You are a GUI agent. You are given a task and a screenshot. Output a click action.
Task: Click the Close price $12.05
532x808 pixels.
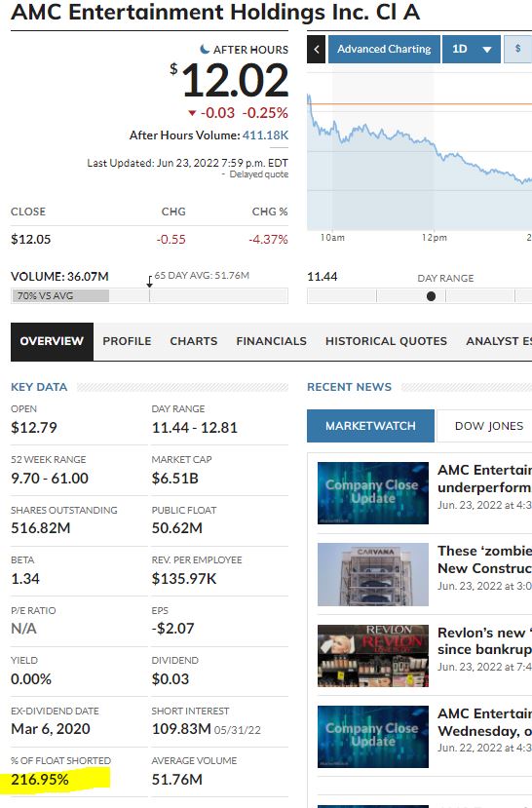(x=31, y=239)
